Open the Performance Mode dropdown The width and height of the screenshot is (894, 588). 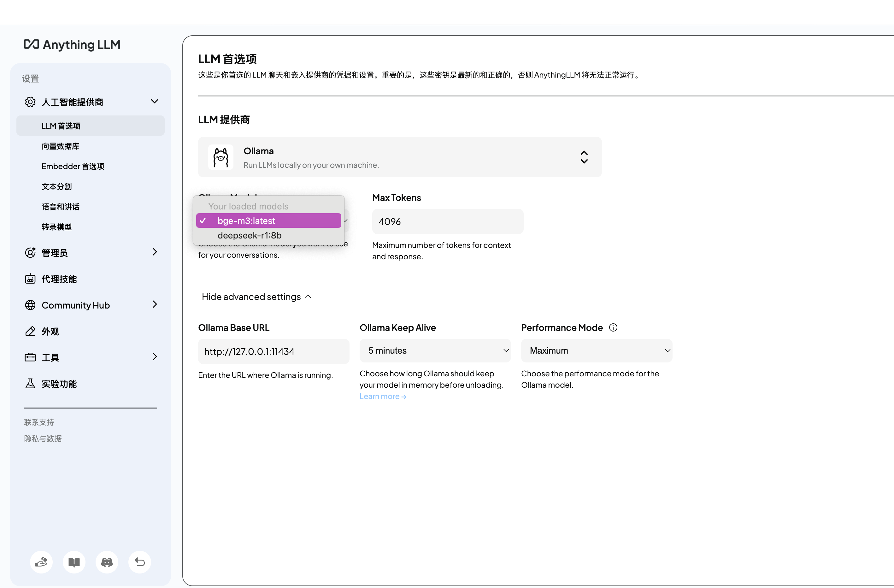tap(596, 350)
